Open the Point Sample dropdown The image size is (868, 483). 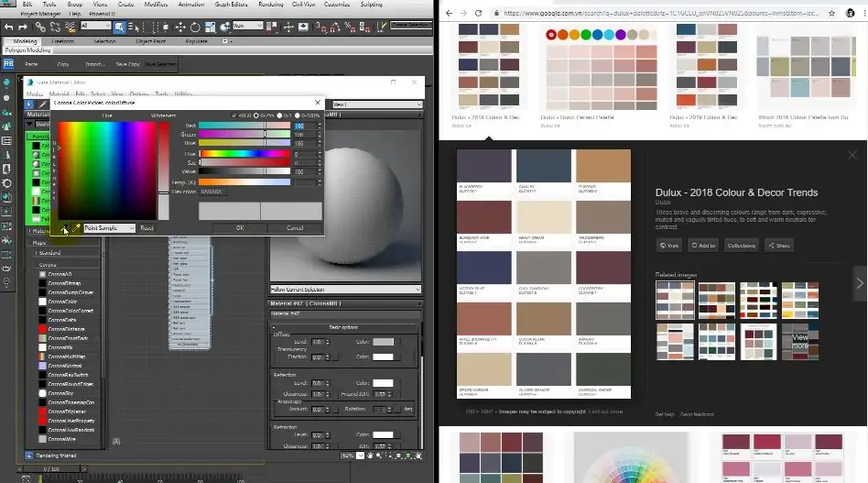(x=109, y=227)
